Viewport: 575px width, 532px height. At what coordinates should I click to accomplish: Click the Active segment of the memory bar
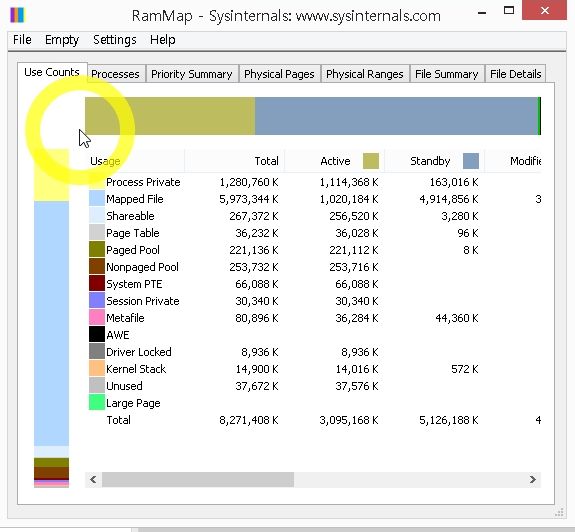[170, 116]
